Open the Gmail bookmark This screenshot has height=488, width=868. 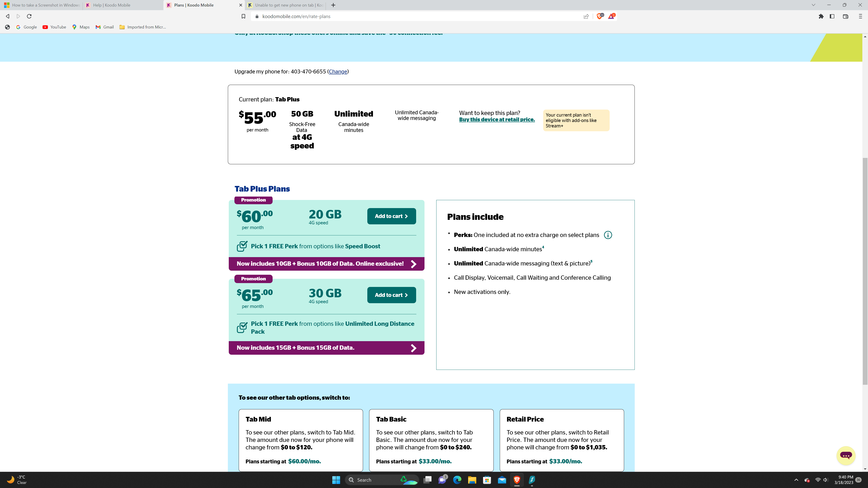[x=104, y=27]
